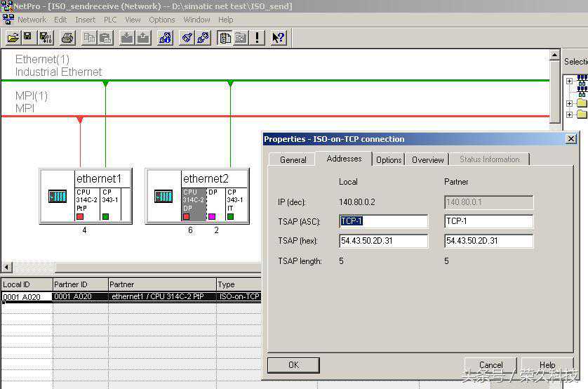The height and width of the screenshot is (389, 588).
Task: Open the Options menu in menu bar
Action: [x=161, y=20]
